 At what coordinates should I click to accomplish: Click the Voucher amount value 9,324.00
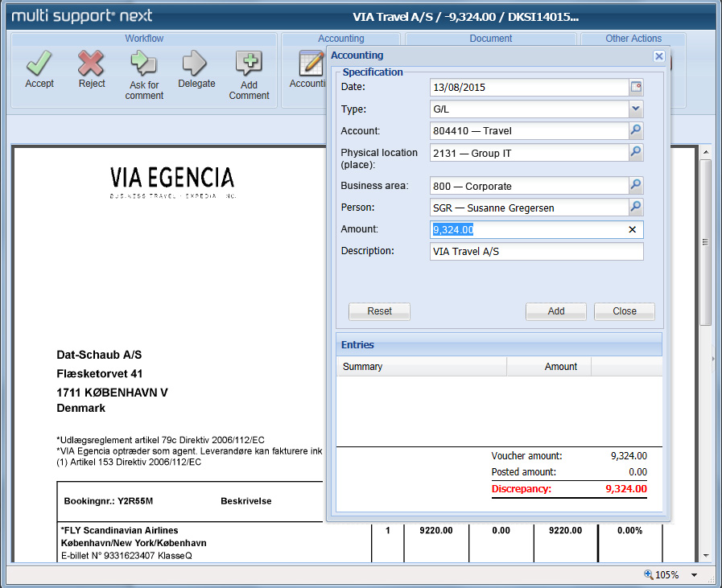coord(629,455)
